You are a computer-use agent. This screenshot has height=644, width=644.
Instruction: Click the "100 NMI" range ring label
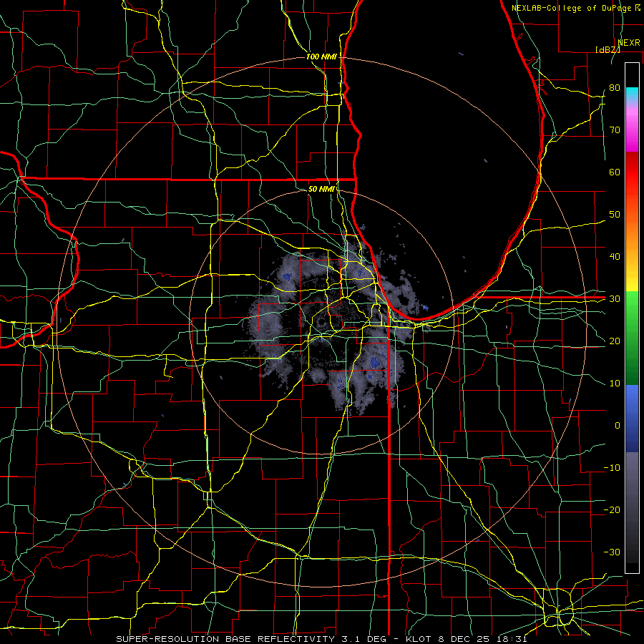[x=321, y=57]
